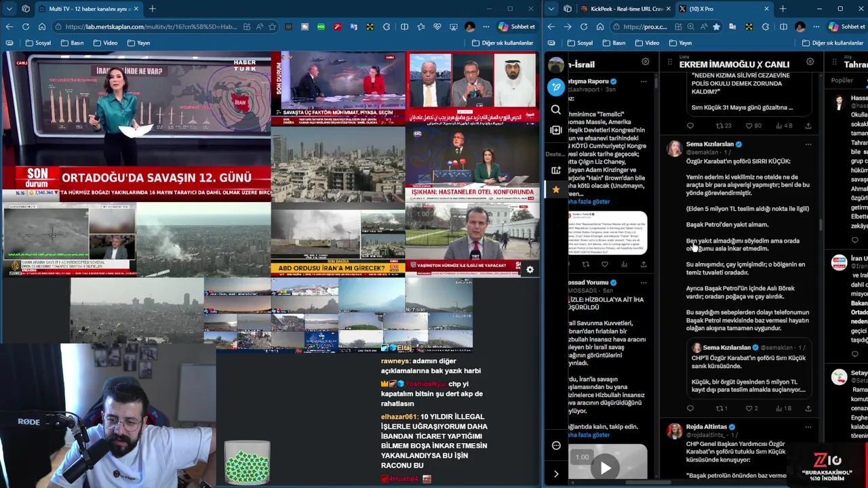Open image attachment in Çatışma Raporu post
Screen dimensions: 868x488
click(x=608, y=234)
